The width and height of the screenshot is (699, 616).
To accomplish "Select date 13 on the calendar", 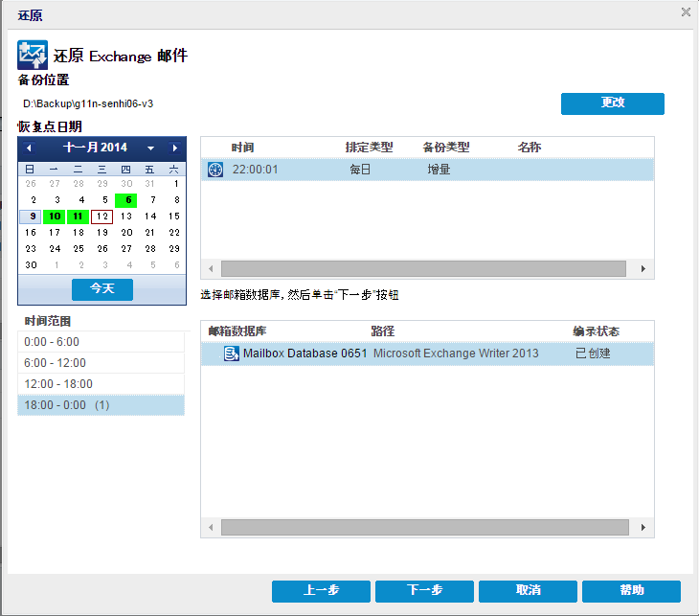I will (x=126, y=217).
